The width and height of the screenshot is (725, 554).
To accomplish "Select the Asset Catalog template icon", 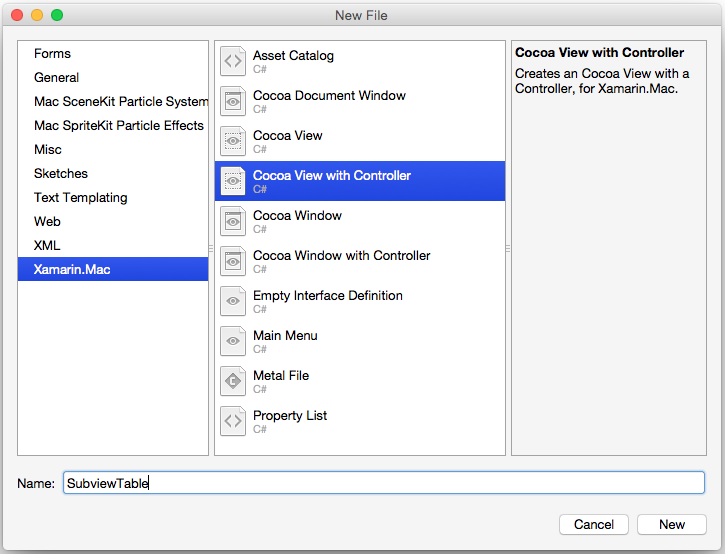I will pos(233,61).
